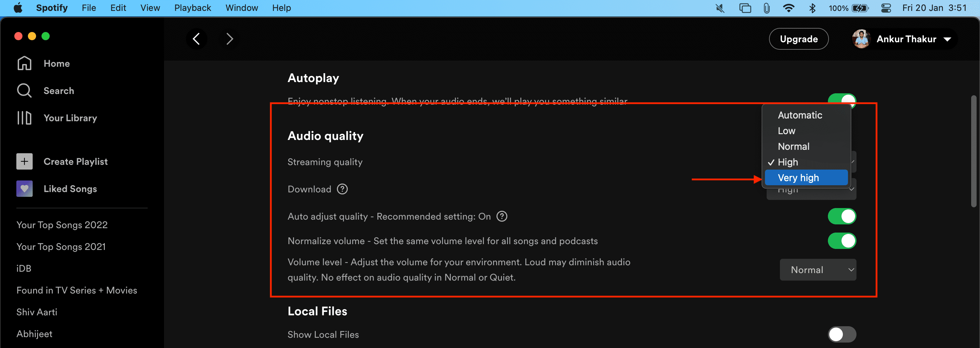This screenshot has height=348, width=980.
Task: Open Search via magnifier icon
Action: coord(24,91)
